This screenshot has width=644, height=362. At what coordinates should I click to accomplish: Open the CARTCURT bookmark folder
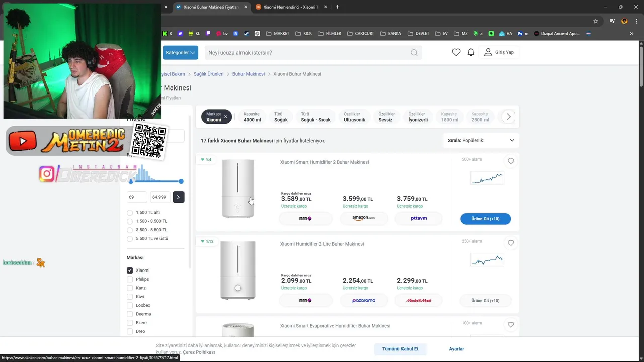point(360,34)
